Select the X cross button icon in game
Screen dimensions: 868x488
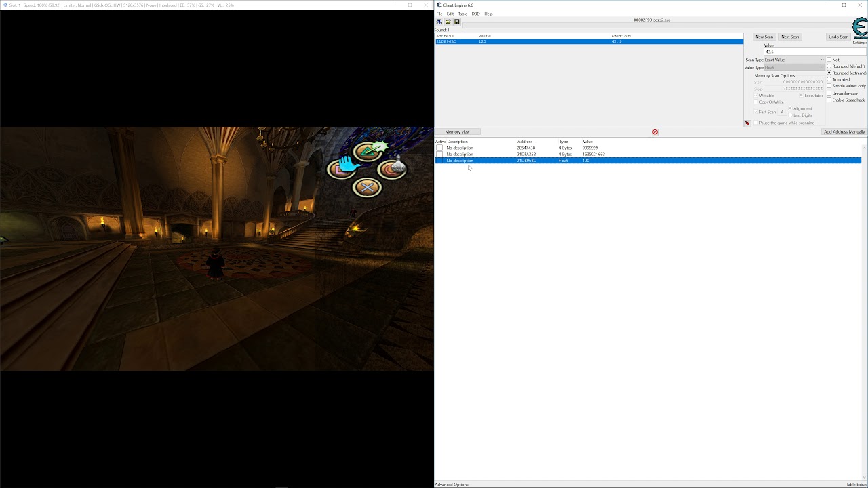pos(367,187)
